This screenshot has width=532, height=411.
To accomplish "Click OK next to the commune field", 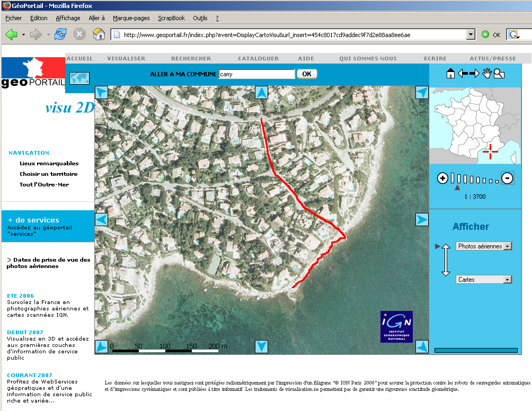I will point(307,74).
